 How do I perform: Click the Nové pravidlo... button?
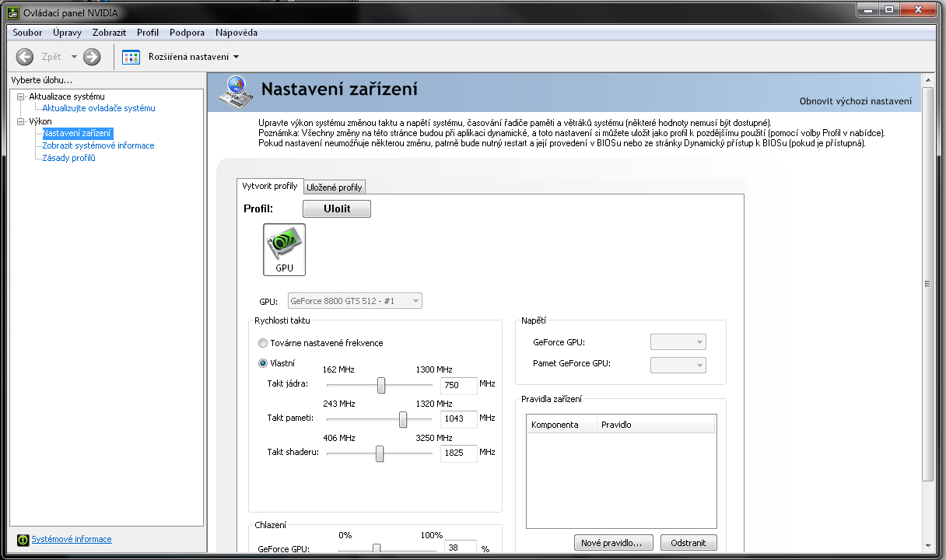click(612, 543)
